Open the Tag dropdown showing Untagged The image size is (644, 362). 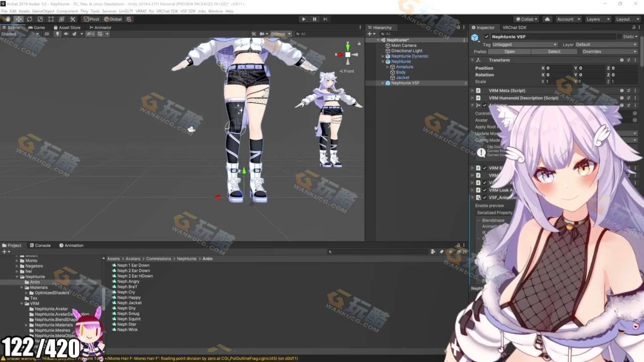tap(525, 44)
